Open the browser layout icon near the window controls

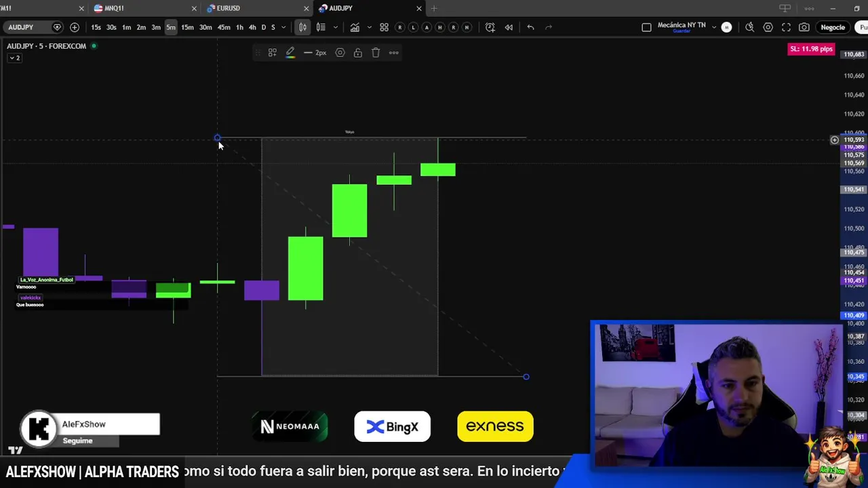click(x=785, y=8)
